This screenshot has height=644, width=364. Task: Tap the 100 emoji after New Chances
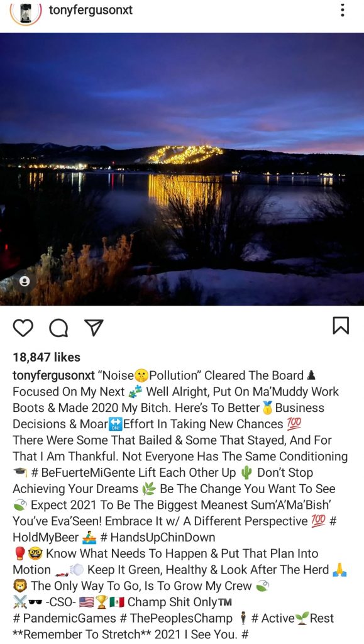pos(294,423)
